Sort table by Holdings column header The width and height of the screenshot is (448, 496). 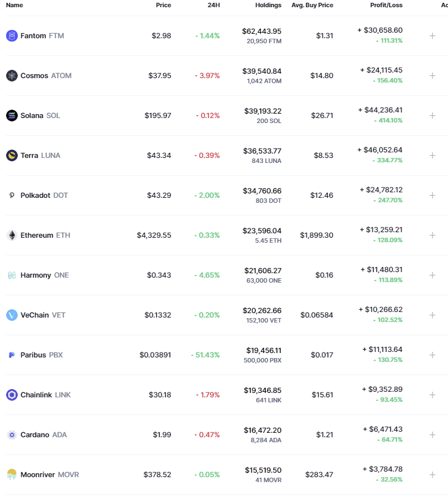[x=268, y=5]
